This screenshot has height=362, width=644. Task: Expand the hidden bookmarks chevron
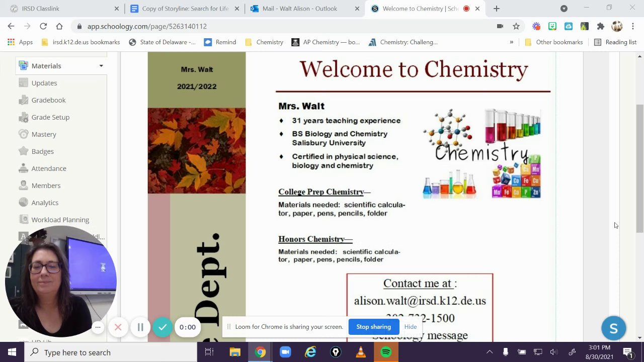coord(511,42)
